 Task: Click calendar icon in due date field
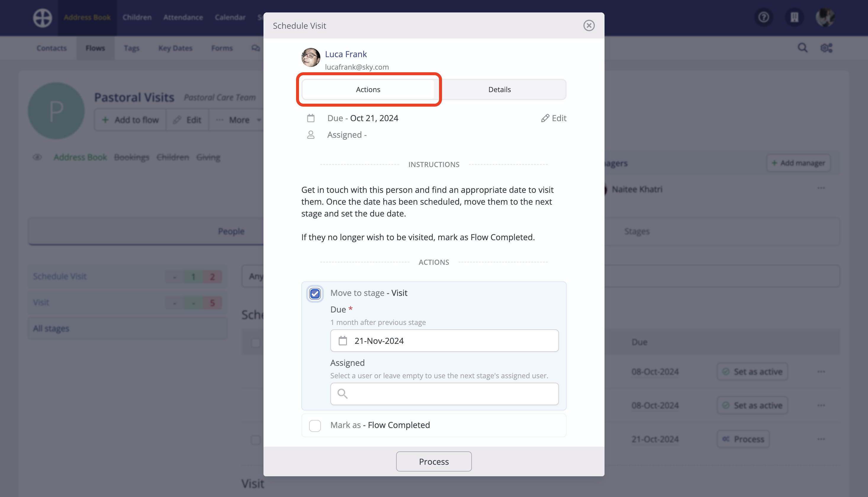(x=343, y=341)
